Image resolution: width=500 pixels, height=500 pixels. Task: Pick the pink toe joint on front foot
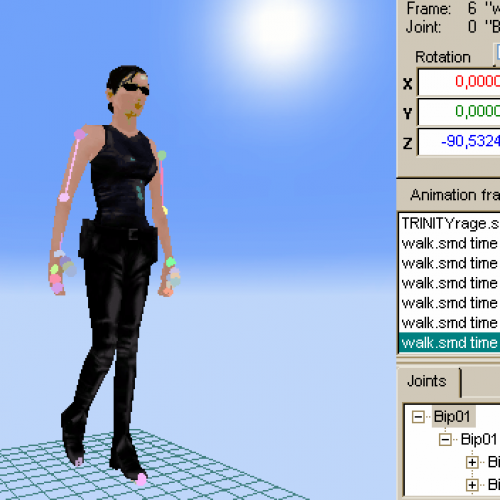click(x=141, y=479)
